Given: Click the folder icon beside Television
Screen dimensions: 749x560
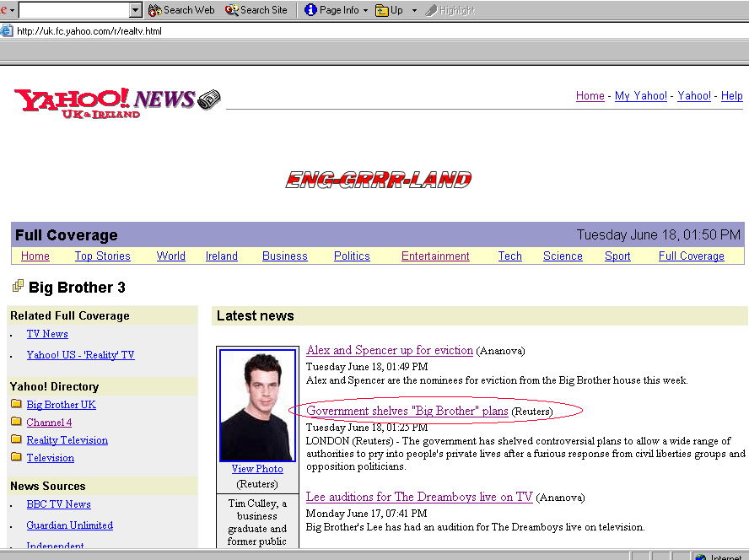Looking at the screenshot, I should click(x=16, y=457).
